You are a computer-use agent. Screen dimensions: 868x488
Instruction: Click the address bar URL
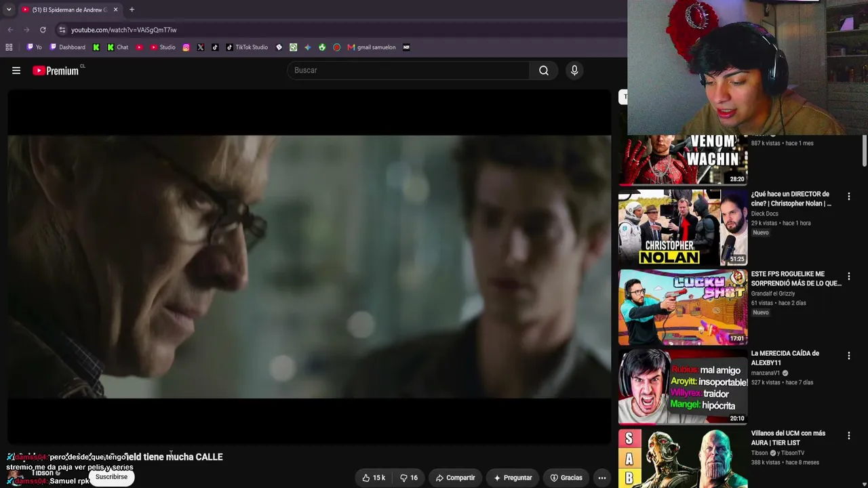pyautogui.click(x=123, y=30)
